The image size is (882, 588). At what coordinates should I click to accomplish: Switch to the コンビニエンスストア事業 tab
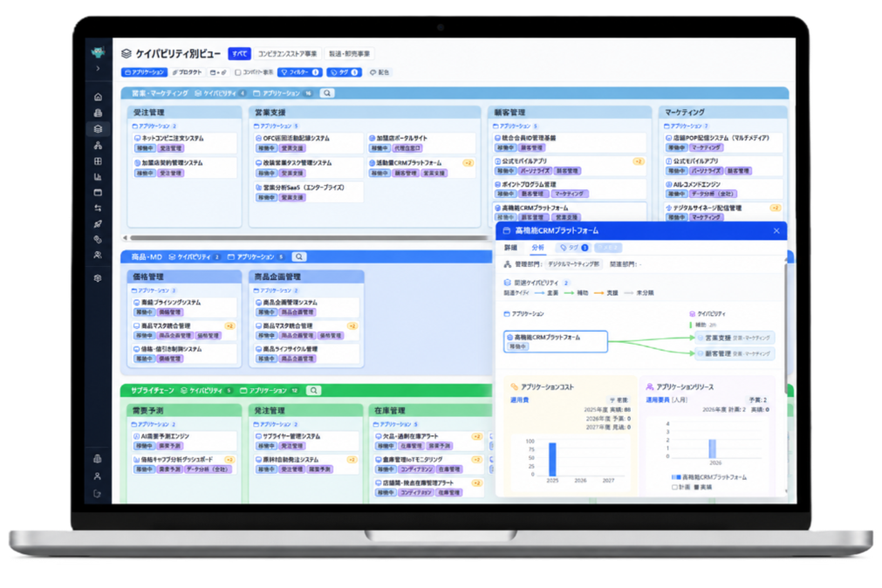click(x=287, y=53)
